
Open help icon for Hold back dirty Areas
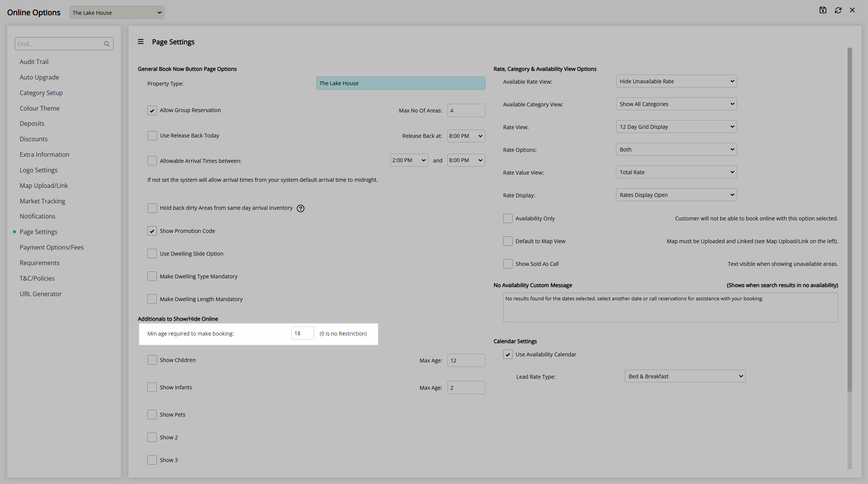click(300, 208)
